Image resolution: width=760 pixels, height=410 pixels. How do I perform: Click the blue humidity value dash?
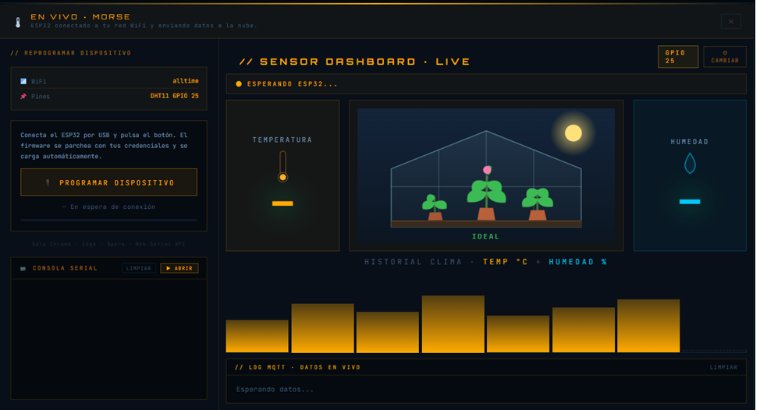pyautogui.click(x=690, y=202)
